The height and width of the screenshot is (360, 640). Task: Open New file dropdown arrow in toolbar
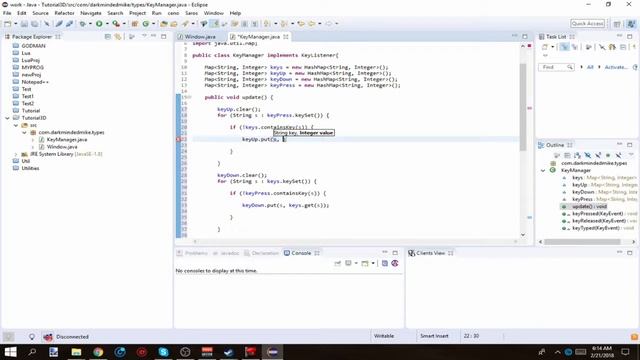coord(16,24)
